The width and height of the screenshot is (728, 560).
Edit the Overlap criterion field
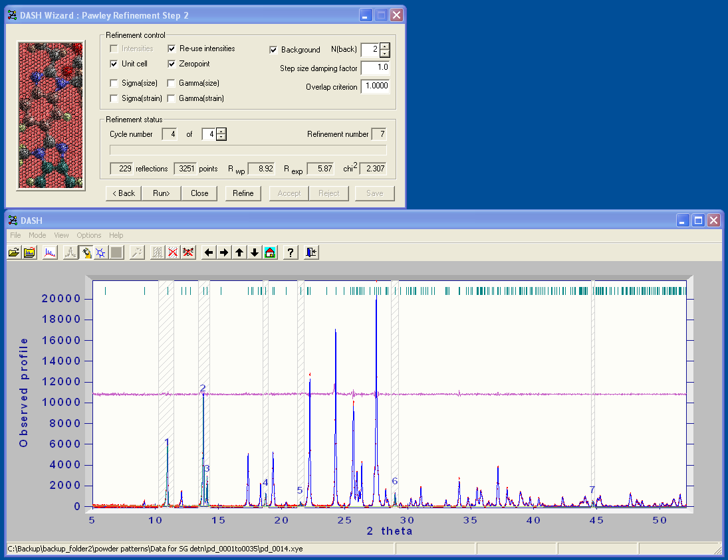point(376,86)
